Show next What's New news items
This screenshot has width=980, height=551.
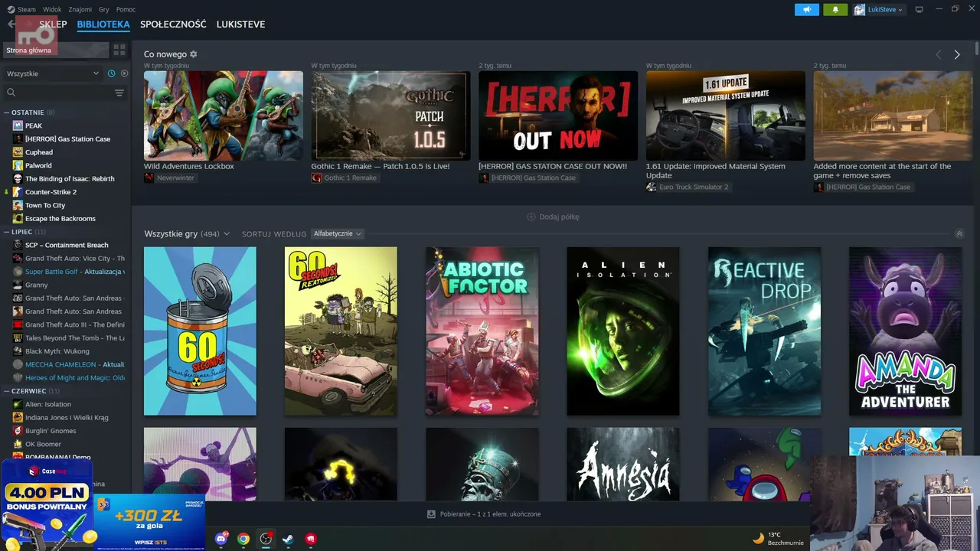pos(957,54)
